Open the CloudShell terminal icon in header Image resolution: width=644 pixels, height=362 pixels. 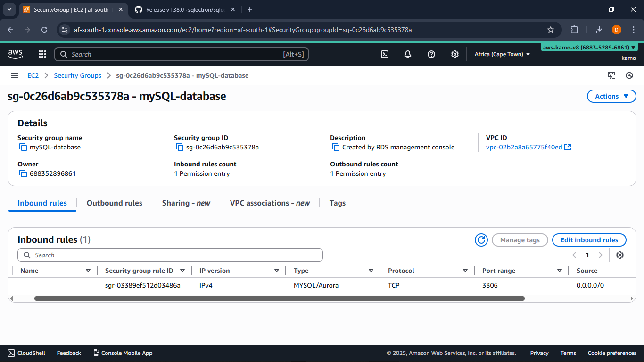click(x=385, y=54)
